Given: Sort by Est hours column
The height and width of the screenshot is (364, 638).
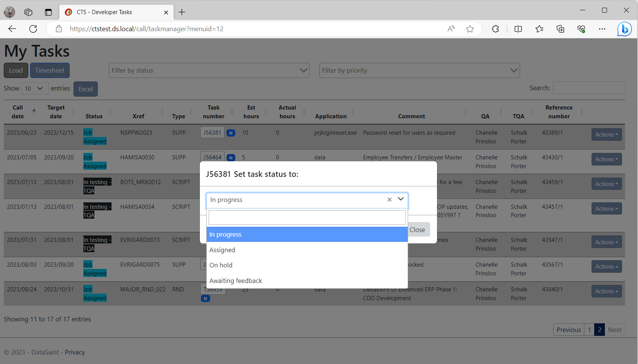Looking at the screenshot, I should (x=266, y=112).
